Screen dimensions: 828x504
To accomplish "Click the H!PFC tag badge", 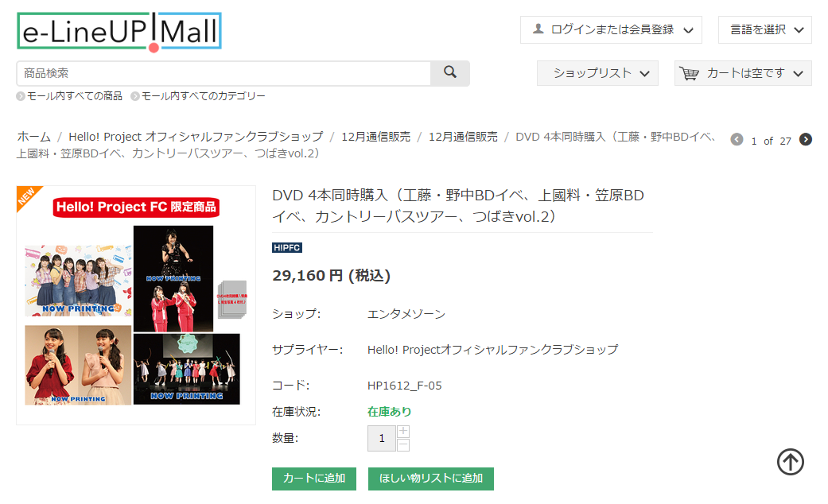I will click(x=286, y=247).
